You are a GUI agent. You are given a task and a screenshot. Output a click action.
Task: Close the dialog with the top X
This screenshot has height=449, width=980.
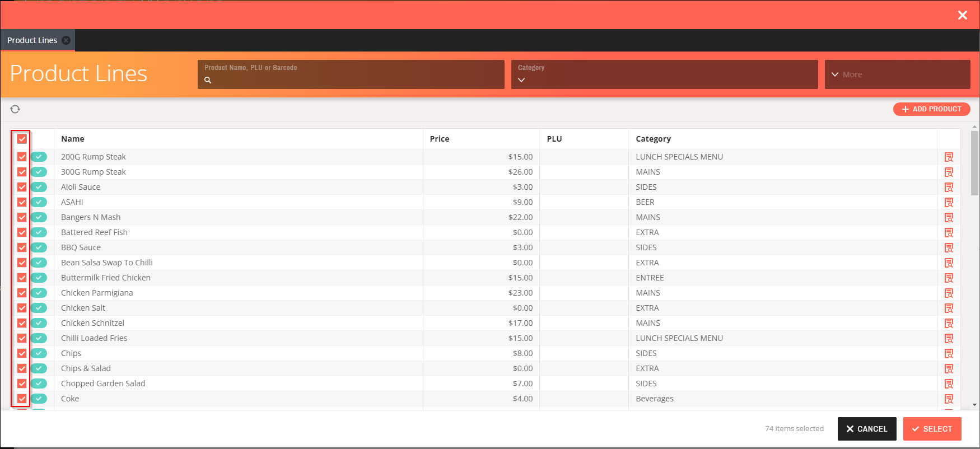(963, 15)
